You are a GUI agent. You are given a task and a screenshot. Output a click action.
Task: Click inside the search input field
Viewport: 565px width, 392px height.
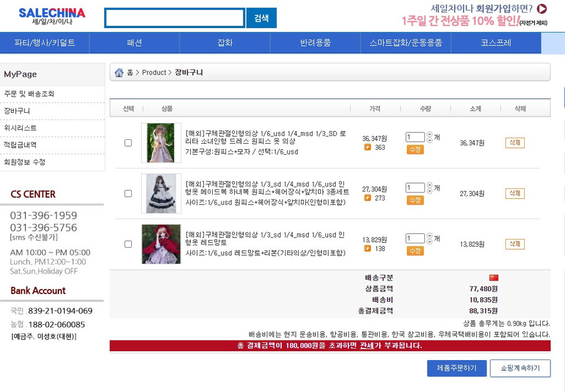click(x=174, y=18)
